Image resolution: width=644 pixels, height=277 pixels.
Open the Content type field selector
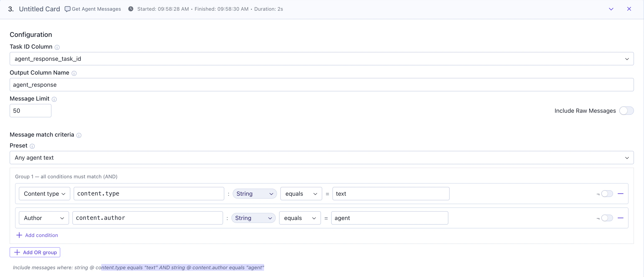[45, 194]
